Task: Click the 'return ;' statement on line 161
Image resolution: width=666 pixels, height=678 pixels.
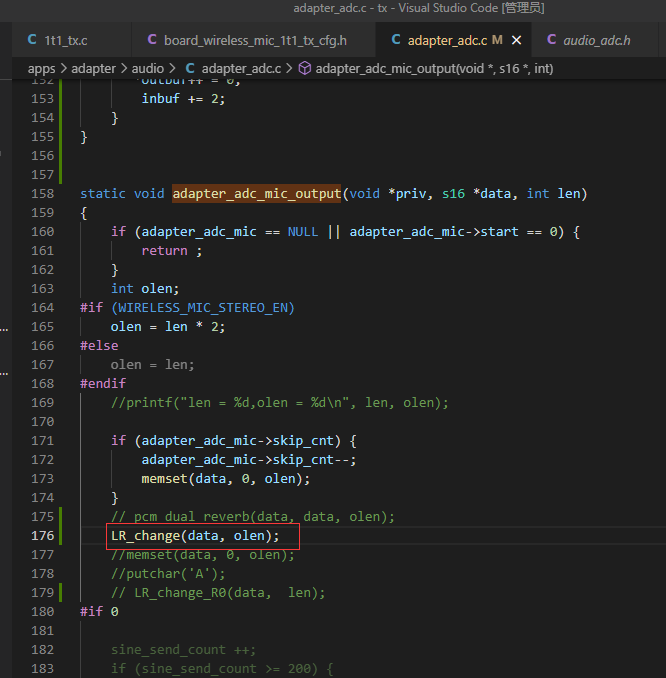Action: tap(172, 251)
